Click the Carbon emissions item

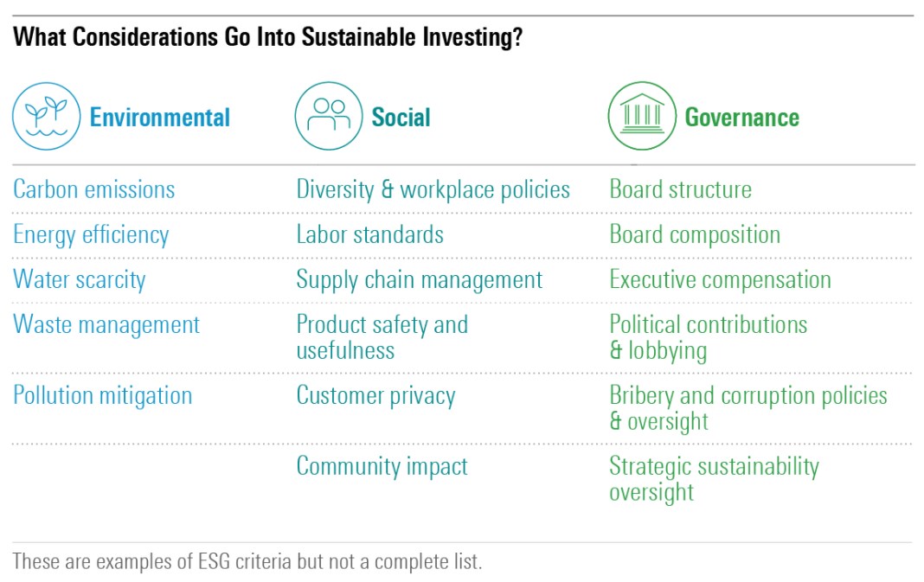pos(93,189)
